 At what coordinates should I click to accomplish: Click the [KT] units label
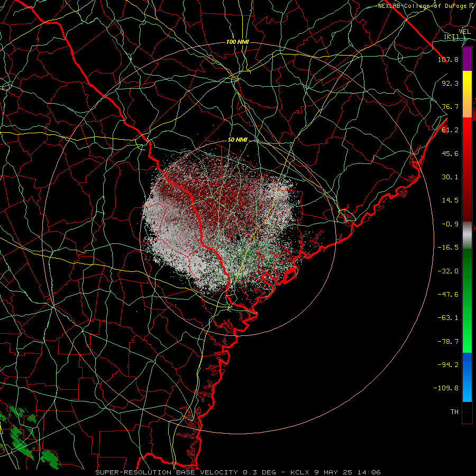coord(452,37)
